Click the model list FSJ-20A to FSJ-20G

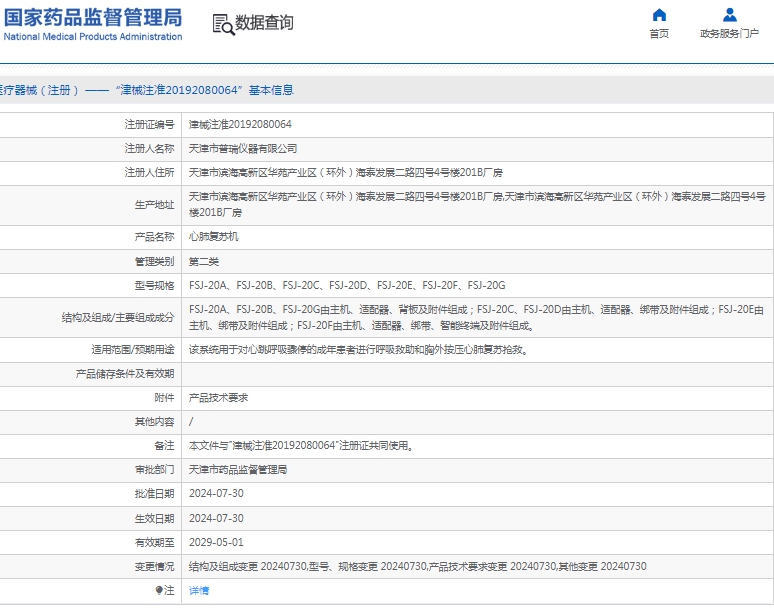coord(347,285)
